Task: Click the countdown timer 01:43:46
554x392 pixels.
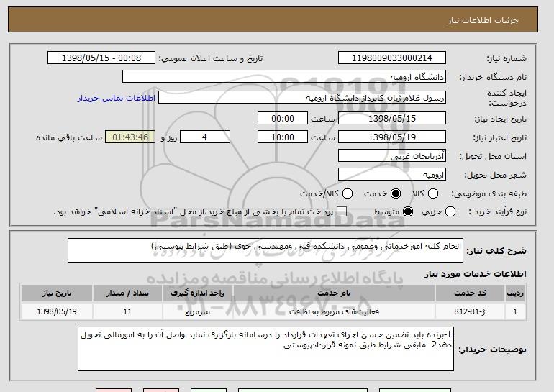Action: 130,137
